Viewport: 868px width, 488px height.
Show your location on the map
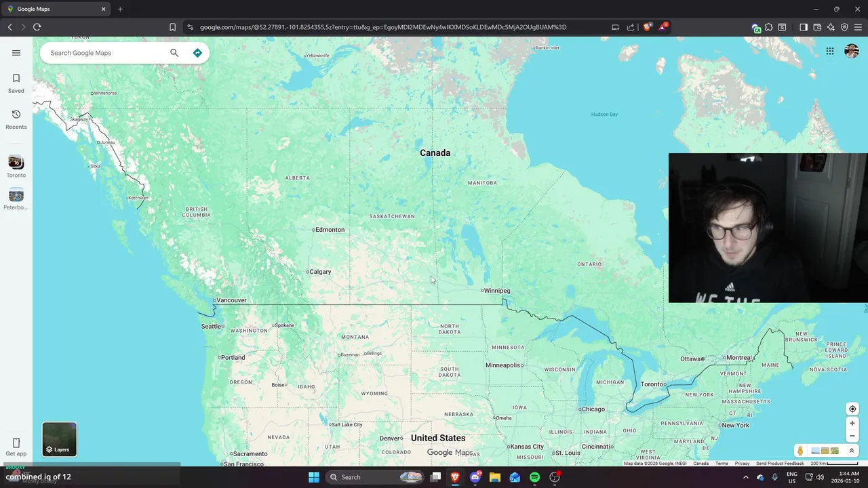pyautogui.click(x=852, y=409)
